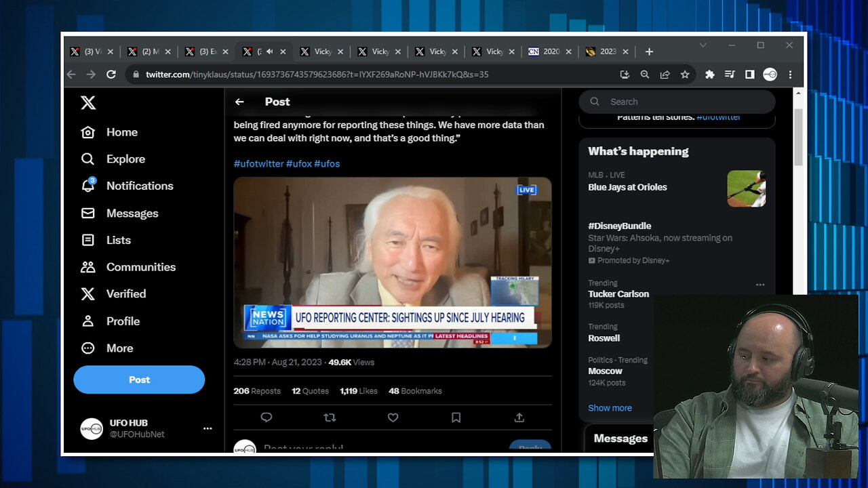
Task: Open Lists in the sidebar
Action: tap(106, 240)
